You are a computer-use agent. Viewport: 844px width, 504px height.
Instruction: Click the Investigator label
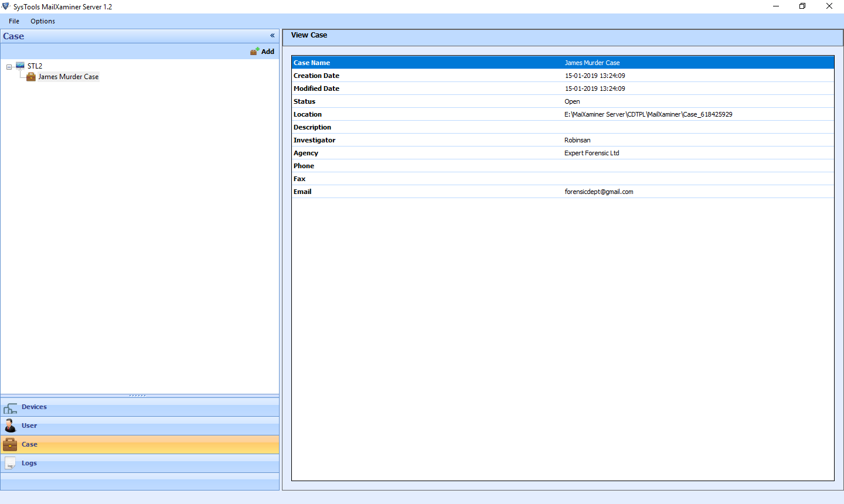click(x=315, y=140)
